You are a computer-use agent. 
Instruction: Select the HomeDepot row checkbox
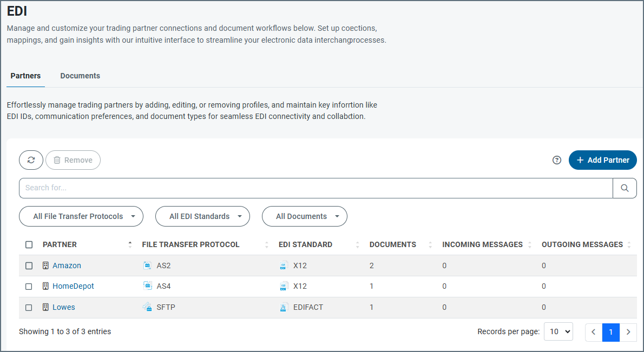tap(29, 287)
